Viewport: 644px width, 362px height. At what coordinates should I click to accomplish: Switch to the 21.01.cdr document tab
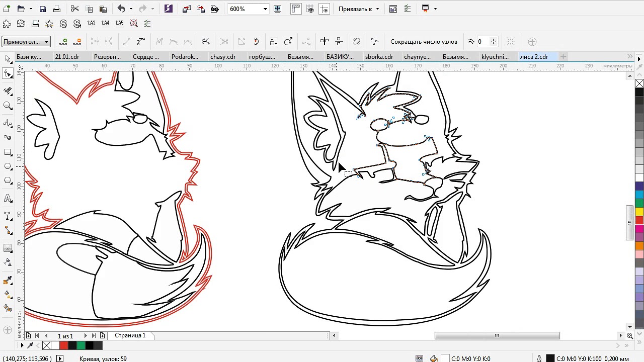(67, 57)
